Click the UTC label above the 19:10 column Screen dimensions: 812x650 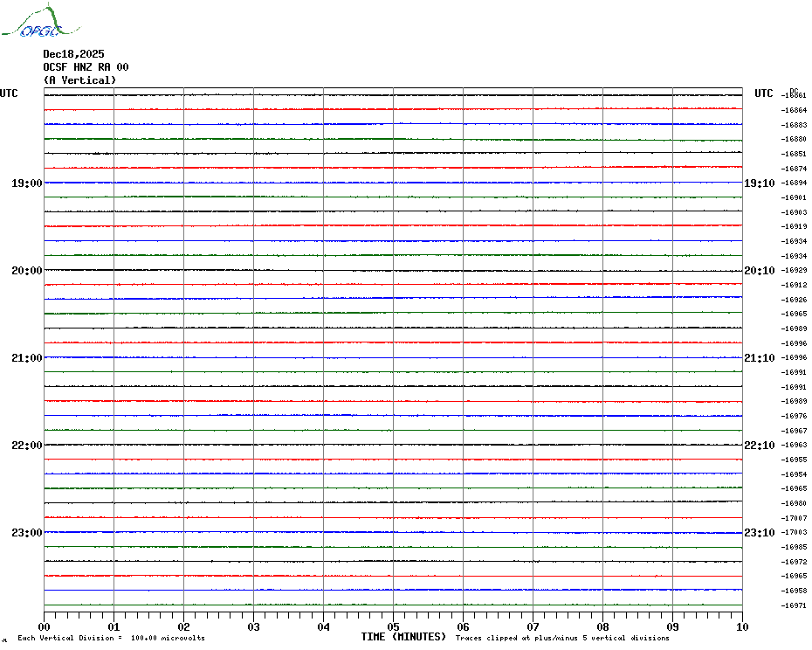point(763,93)
